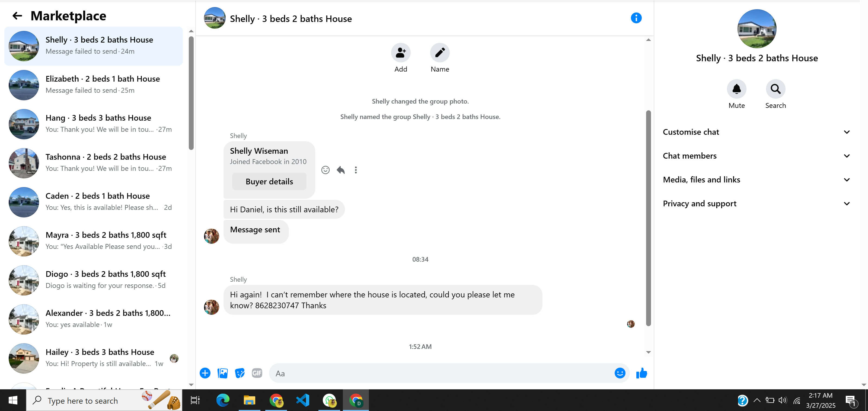The height and width of the screenshot is (411, 868).
Task: Mute notifications with the bell icon
Action: 737,89
